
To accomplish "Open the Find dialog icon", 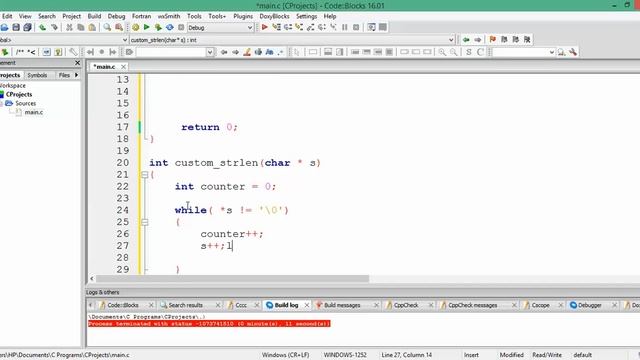I will point(107,27).
